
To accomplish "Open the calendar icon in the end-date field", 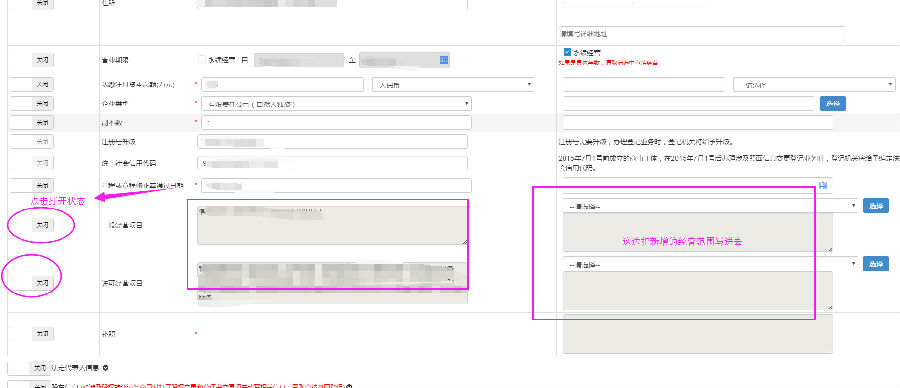I will 443,60.
